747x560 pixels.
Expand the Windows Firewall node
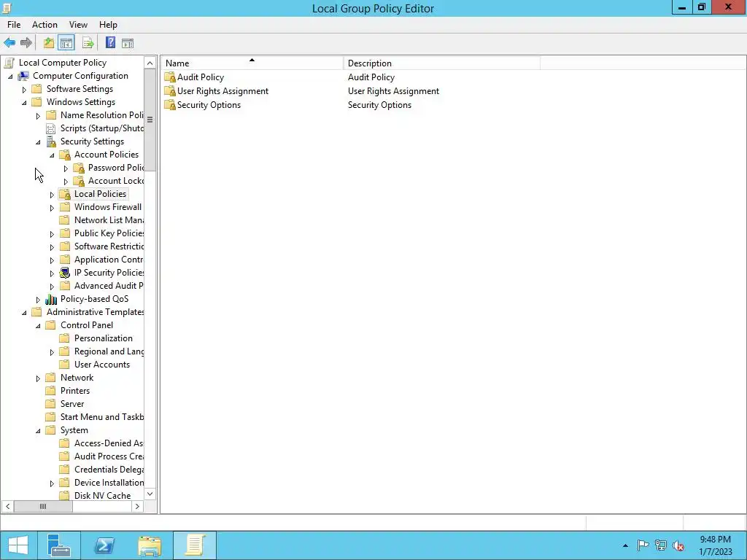click(52, 208)
